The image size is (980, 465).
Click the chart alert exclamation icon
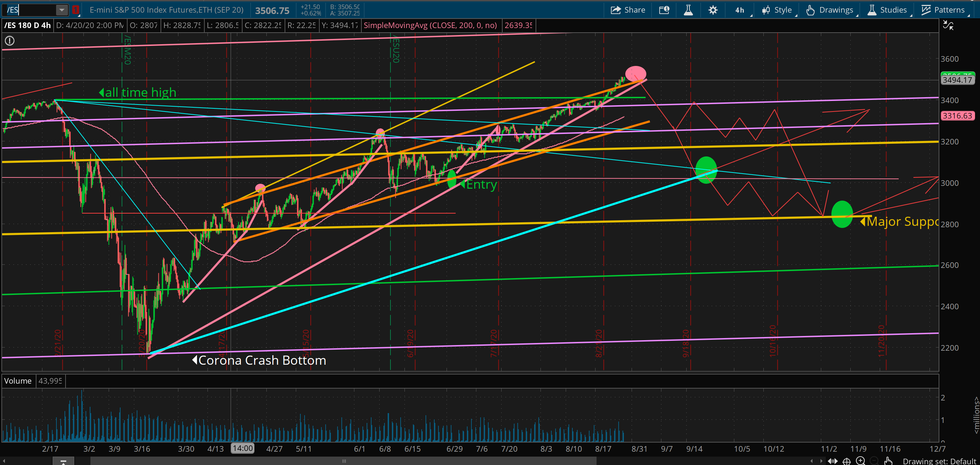pyautogui.click(x=9, y=41)
